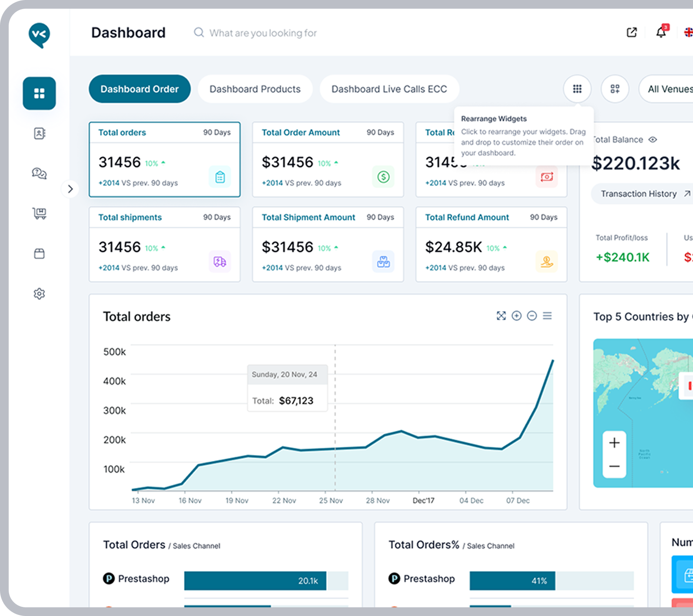Viewport: 693px width, 616px height.
Task: Open the All Venues dropdown
Action: click(x=667, y=89)
